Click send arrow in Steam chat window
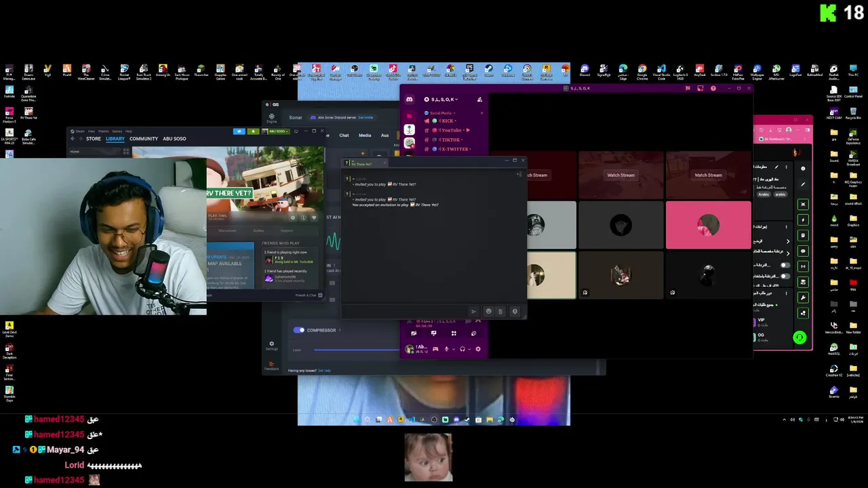The image size is (868, 488). coord(473,311)
